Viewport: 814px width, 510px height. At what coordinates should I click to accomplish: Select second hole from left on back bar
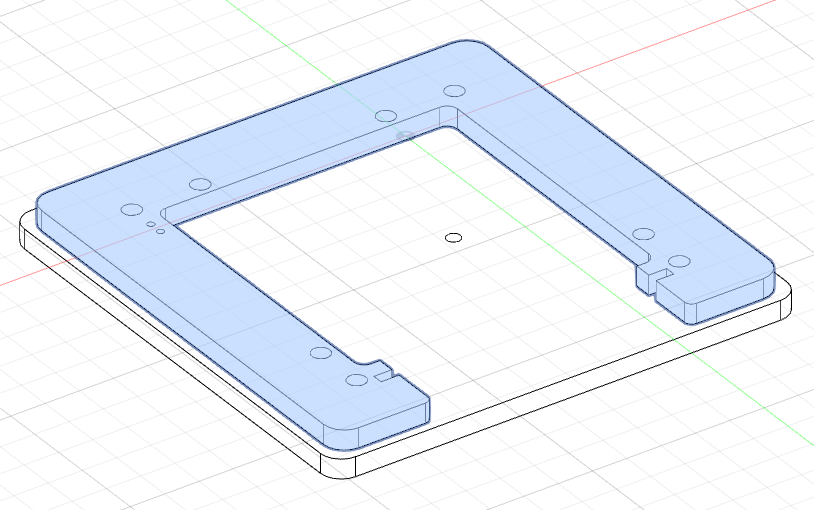(200, 184)
